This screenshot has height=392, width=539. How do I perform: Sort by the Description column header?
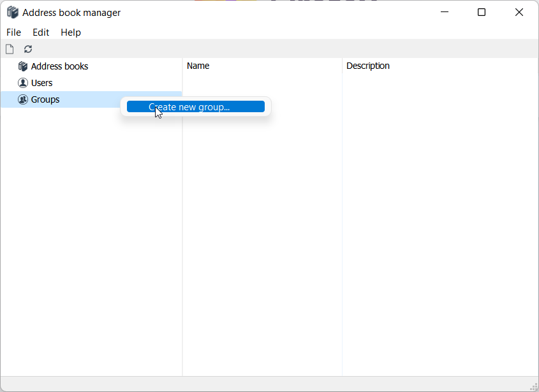pos(368,66)
